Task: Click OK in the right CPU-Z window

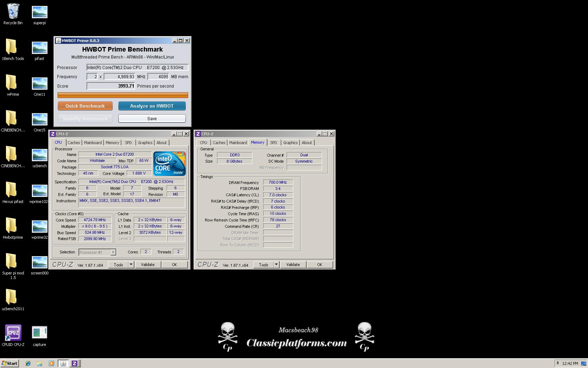Action: coord(320,265)
